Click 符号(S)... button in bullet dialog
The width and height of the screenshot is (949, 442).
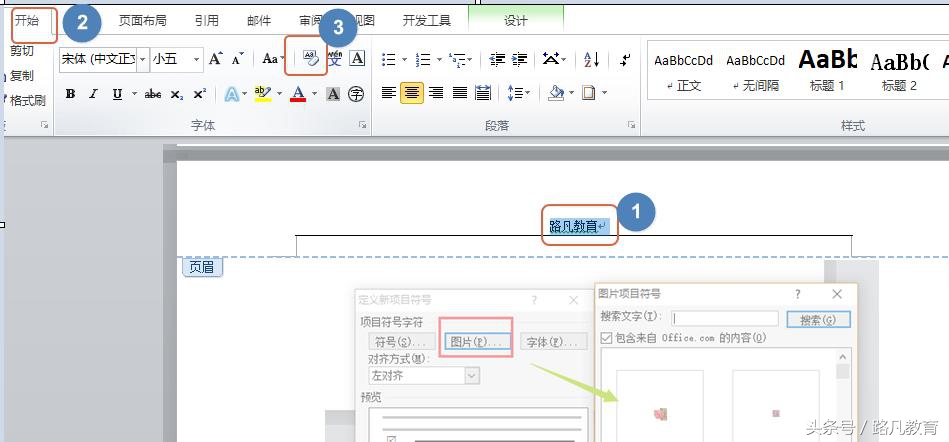pos(402,342)
